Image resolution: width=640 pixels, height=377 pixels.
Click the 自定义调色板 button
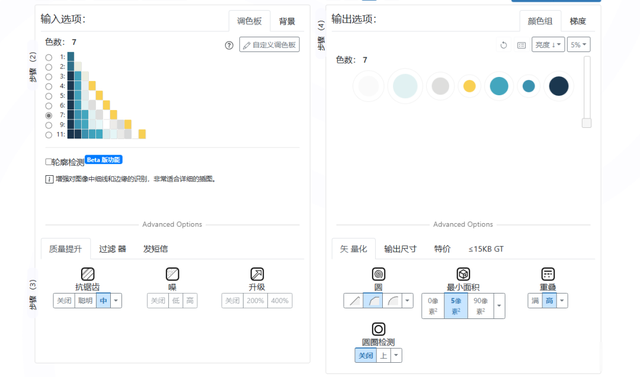[269, 44]
